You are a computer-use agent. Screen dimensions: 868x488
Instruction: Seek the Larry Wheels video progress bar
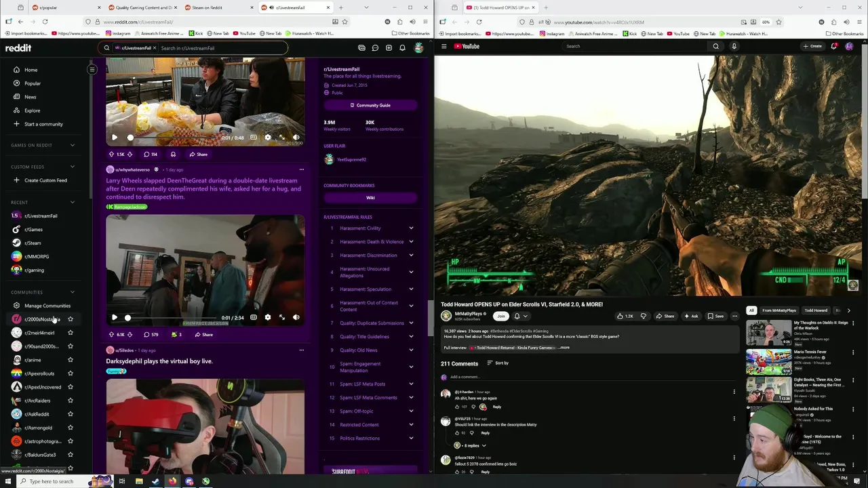click(172, 317)
